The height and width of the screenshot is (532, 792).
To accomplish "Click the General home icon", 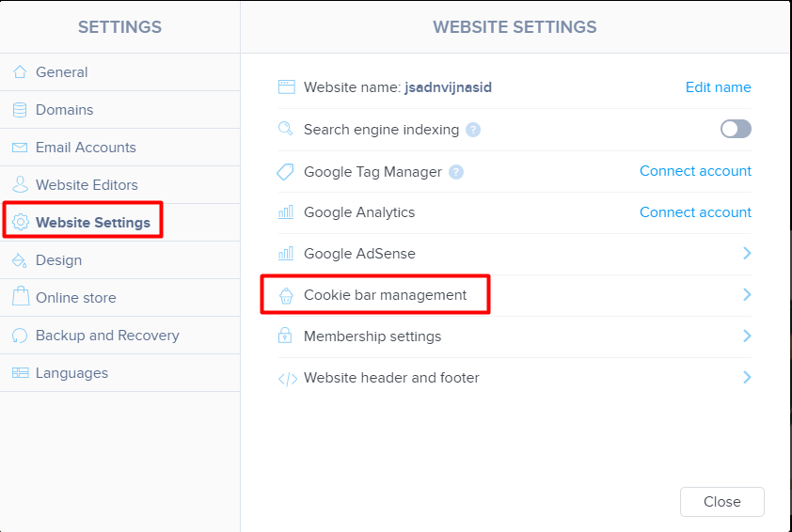I will tap(20, 72).
